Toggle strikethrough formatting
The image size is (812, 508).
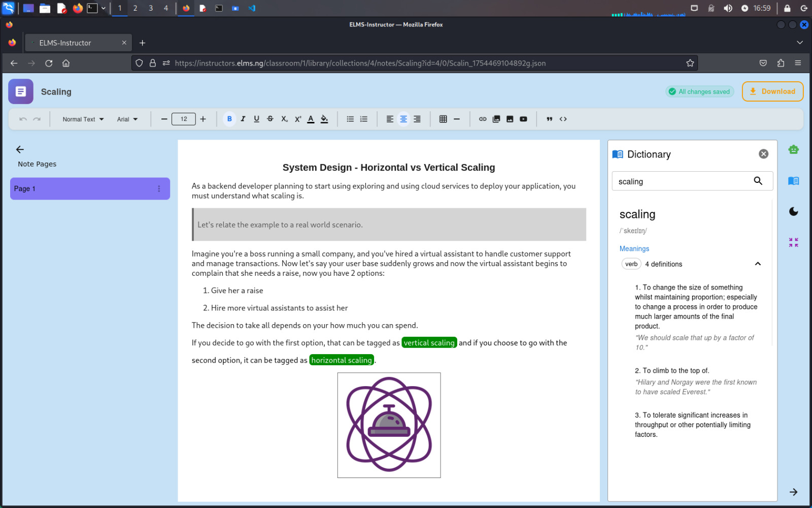tap(270, 119)
